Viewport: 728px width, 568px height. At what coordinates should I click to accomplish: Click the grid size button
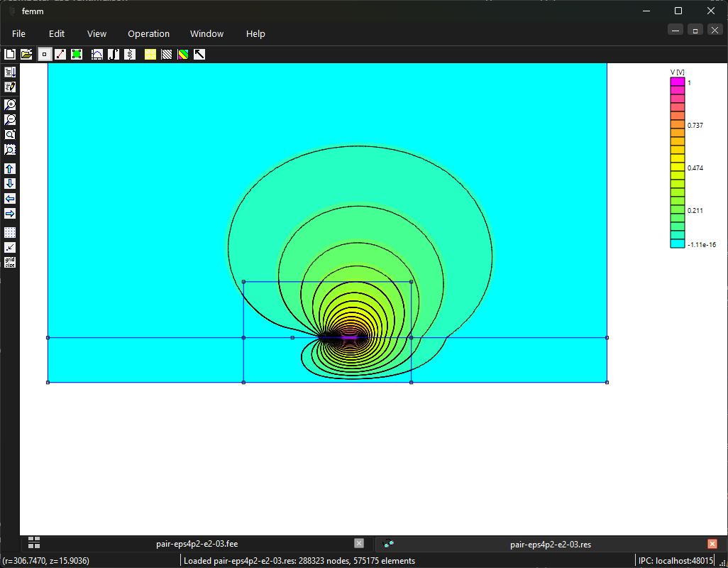pyautogui.click(x=10, y=263)
